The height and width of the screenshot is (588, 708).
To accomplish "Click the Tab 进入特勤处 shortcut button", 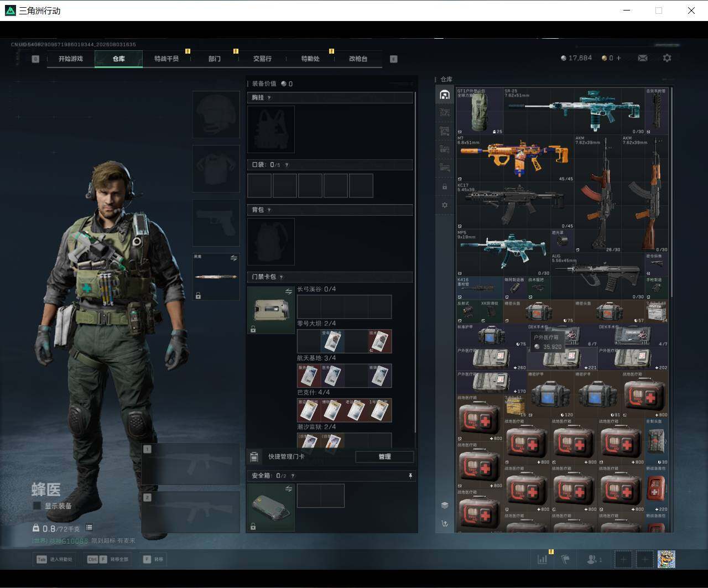I will pos(54,559).
